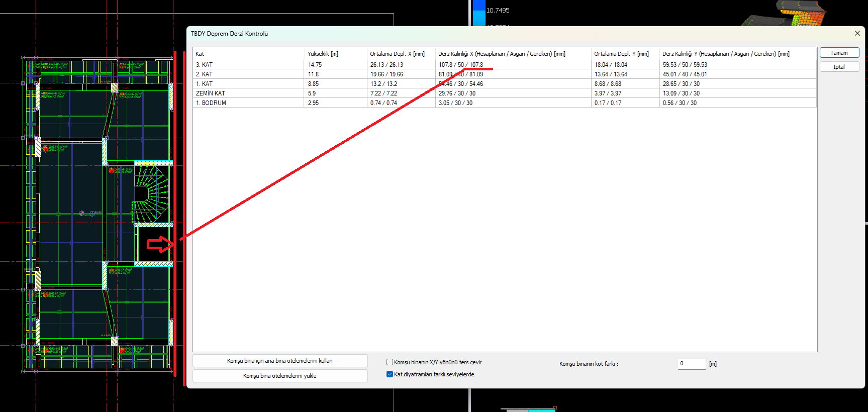
Task: Click the 'Yükseklik [m]' column header
Action: click(335, 54)
